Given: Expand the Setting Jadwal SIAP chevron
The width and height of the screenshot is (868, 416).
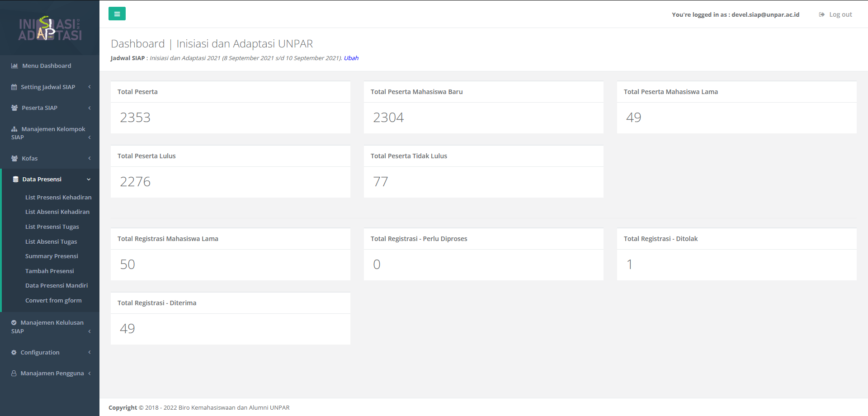Looking at the screenshot, I should tap(90, 87).
